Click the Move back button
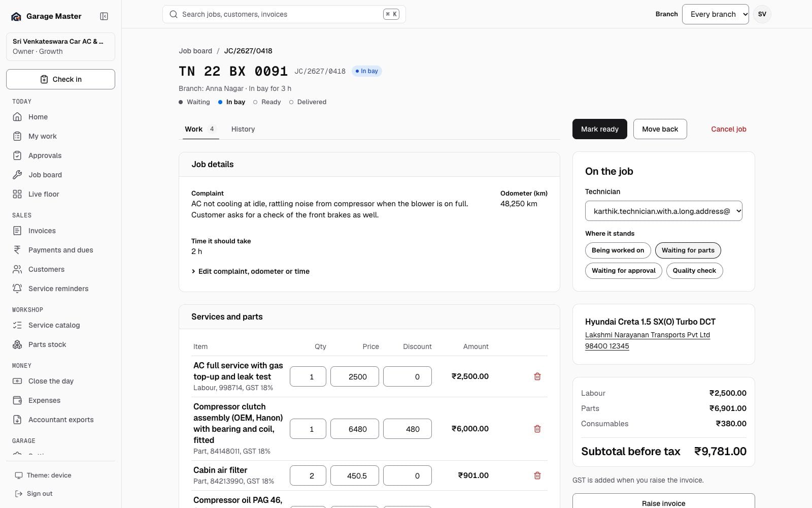The image size is (812, 508). click(660, 129)
